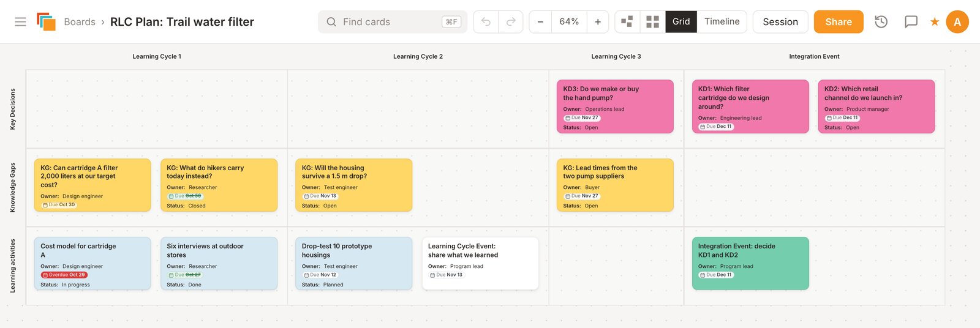Click Status: Planned on the drop-test card
This screenshot has width=980, height=328.
click(x=323, y=285)
